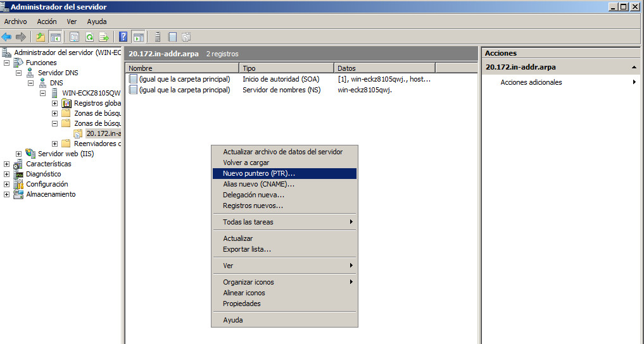Open the Acción menu

point(47,21)
